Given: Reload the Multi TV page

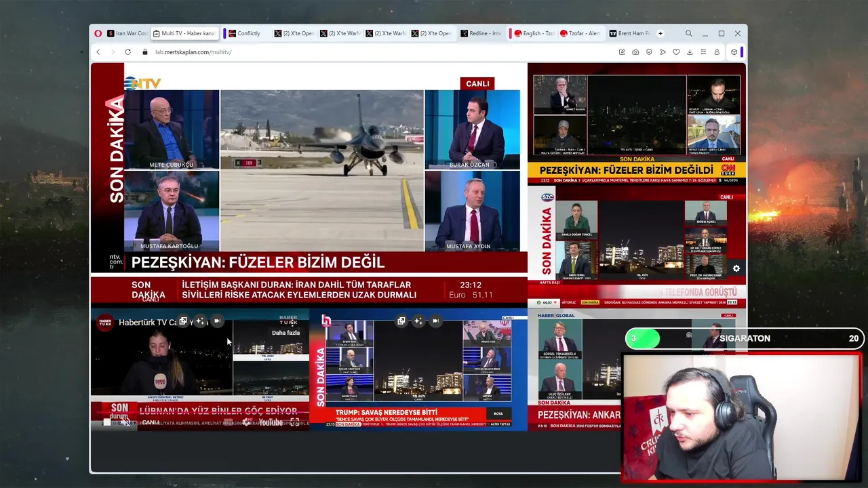Looking at the screenshot, I should click(x=127, y=52).
